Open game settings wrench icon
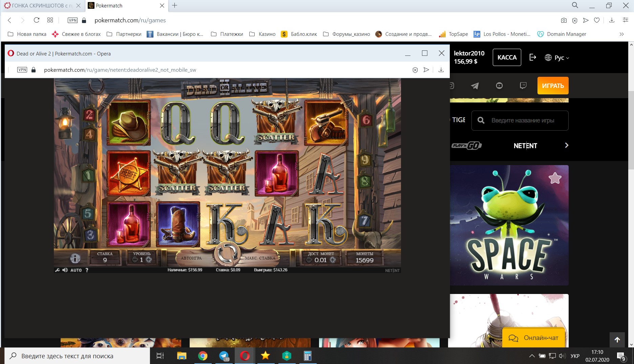This screenshot has width=634, height=364. point(58,270)
